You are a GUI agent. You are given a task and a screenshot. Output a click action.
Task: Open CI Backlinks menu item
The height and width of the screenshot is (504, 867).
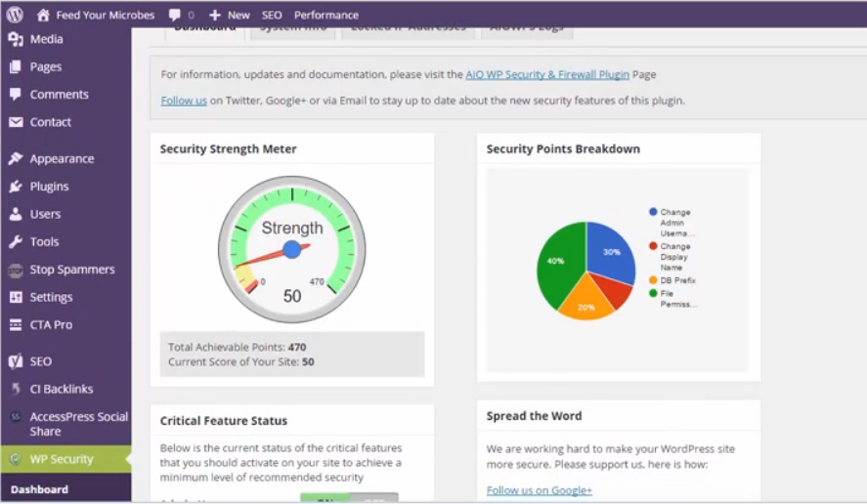62,389
